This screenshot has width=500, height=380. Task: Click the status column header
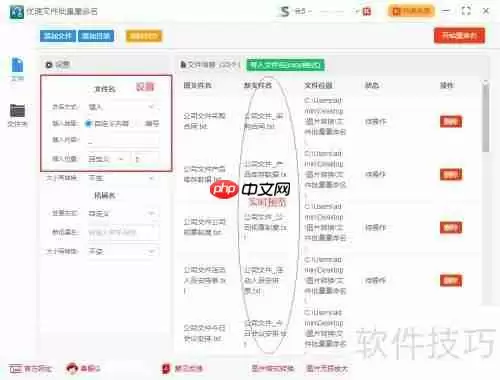click(x=372, y=85)
